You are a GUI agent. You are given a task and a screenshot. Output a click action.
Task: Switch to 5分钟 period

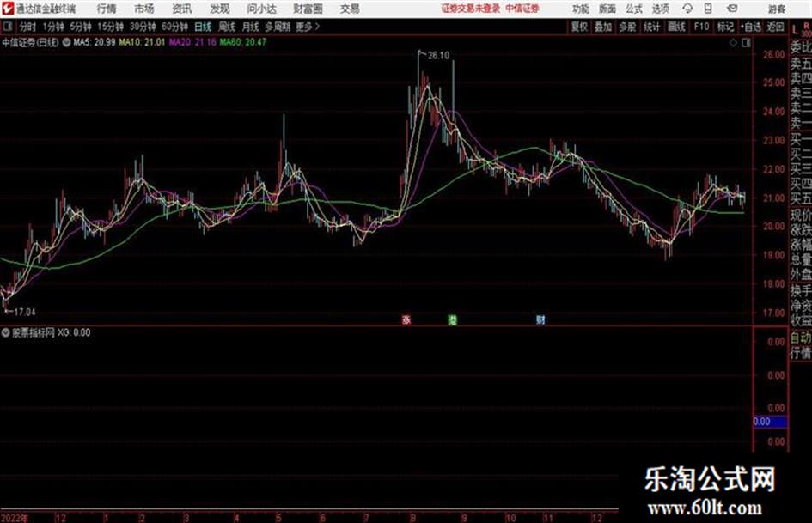pos(80,27)
